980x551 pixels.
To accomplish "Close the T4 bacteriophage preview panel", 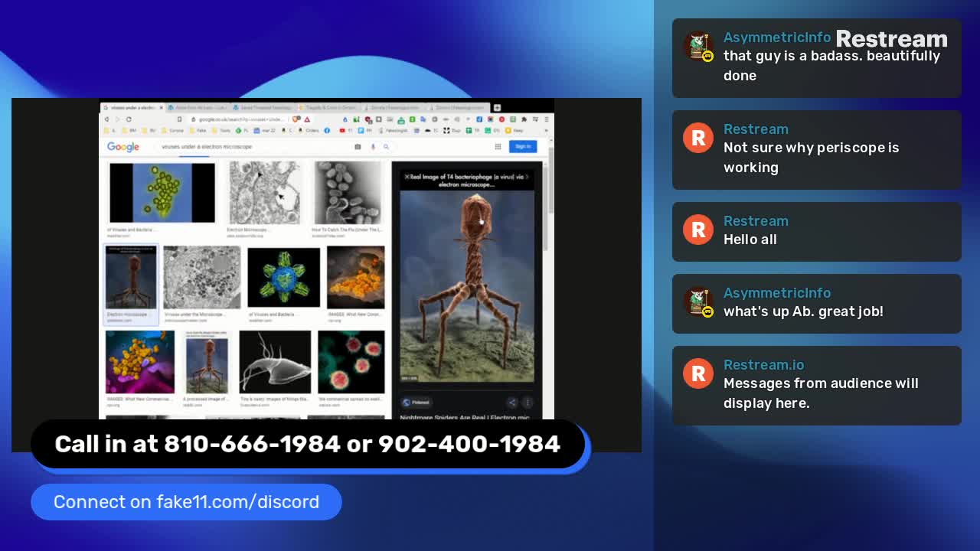I will click(x=407, y=177).
